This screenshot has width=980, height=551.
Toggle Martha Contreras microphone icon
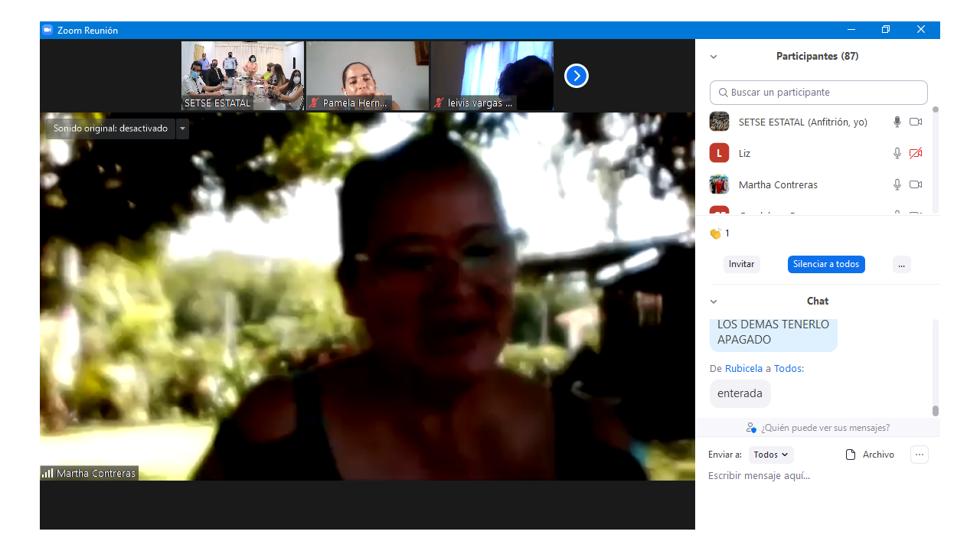pyautogui.click(x=897, y=184)
